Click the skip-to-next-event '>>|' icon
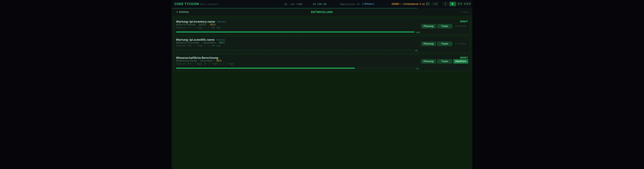 (x=435, y=4)
